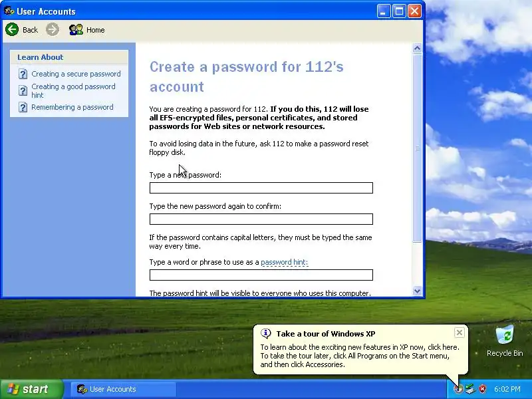Click the balloon info icon
Image resolution: width=532 pixels, height=399 pixels.
265,334
